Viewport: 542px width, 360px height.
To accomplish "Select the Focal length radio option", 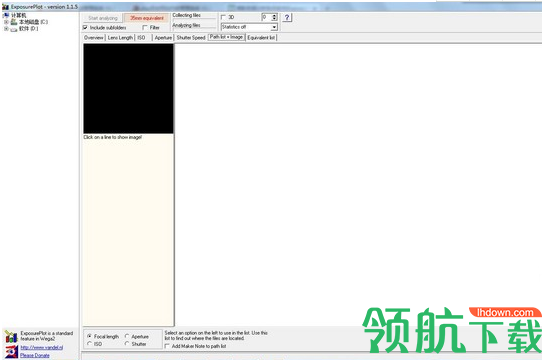I will coord(89,336).
